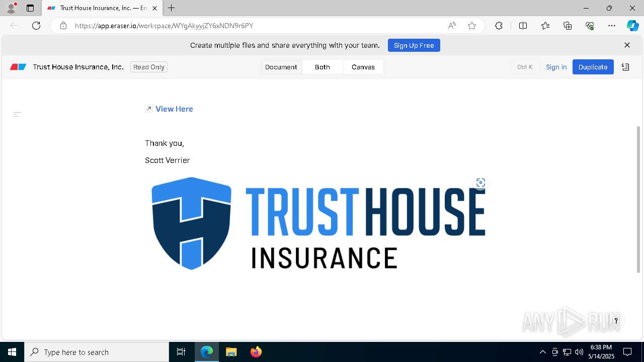The image size is (644, 362).
Task: Click the Thank you, text
Action: point(165,143)
